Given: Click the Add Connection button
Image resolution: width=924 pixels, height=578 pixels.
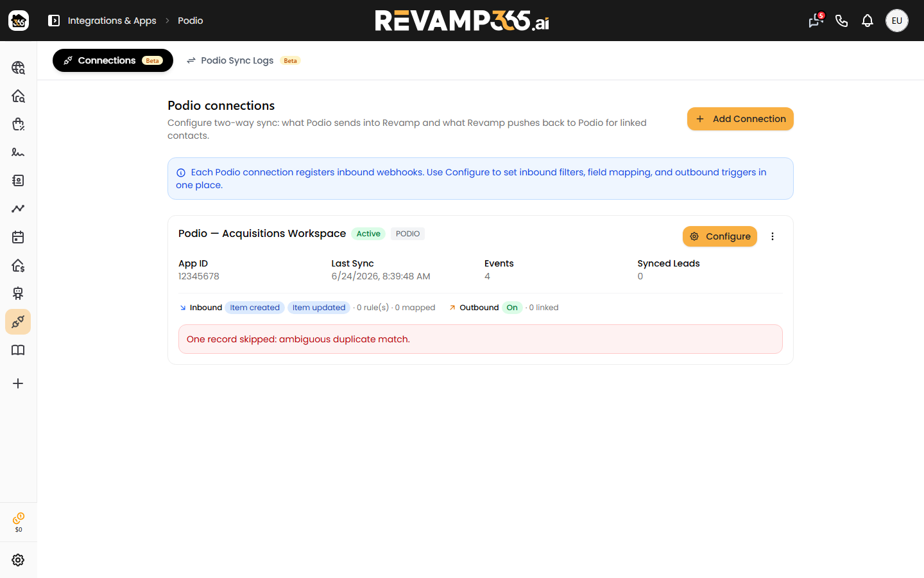Looking at the screenshot, I should coord(740,119).
